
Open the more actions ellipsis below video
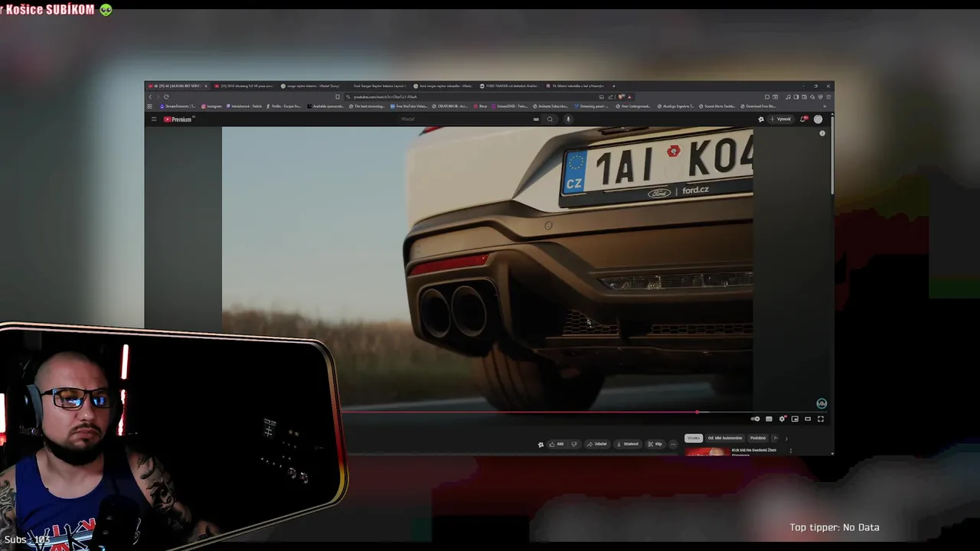pyautogui.click(x=673, y=444)
